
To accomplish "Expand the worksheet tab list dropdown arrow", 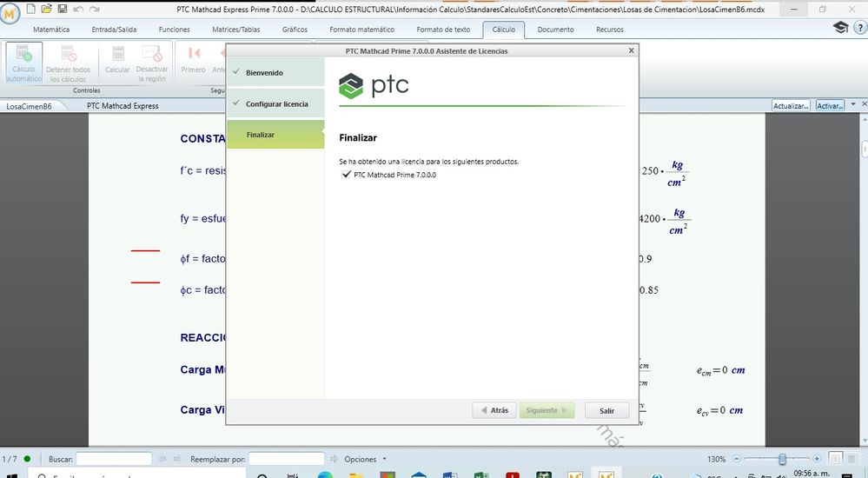I will [853, 104].
